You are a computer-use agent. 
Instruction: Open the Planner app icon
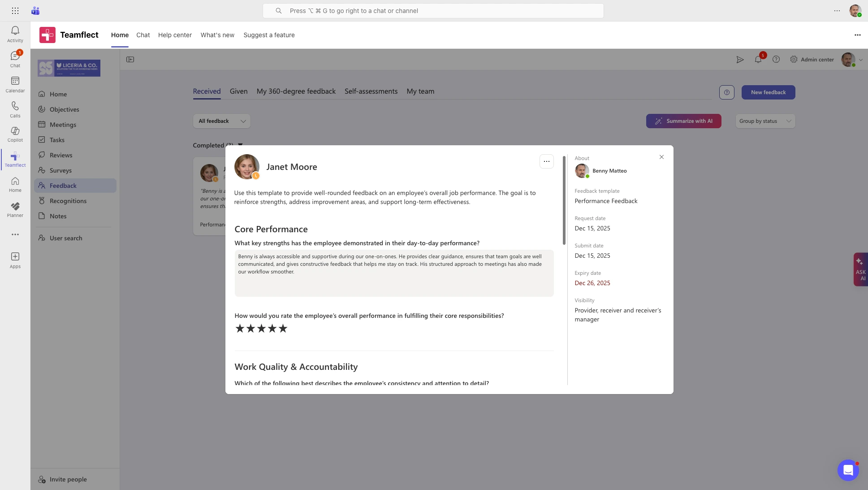pyautogui.click(x=15, y=209)
